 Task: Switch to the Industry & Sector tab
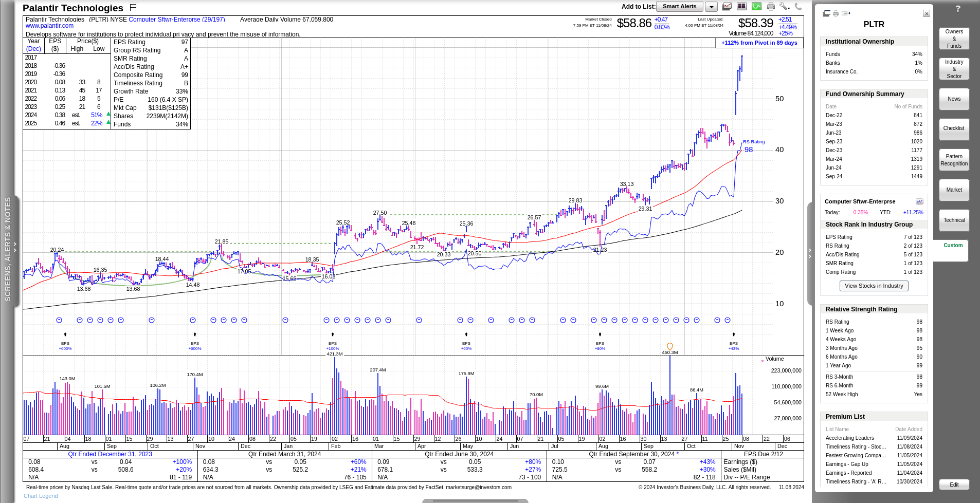click(x=954, y=69)
